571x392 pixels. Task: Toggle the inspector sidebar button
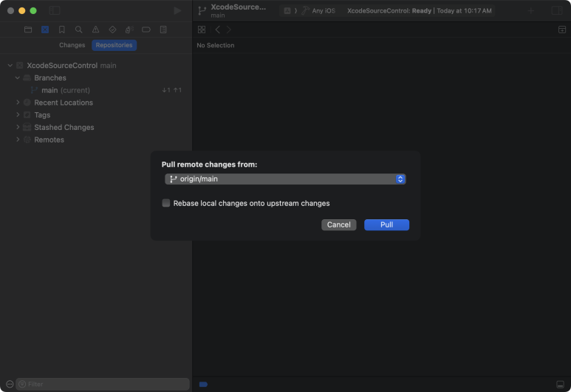[x=557, y=10]
